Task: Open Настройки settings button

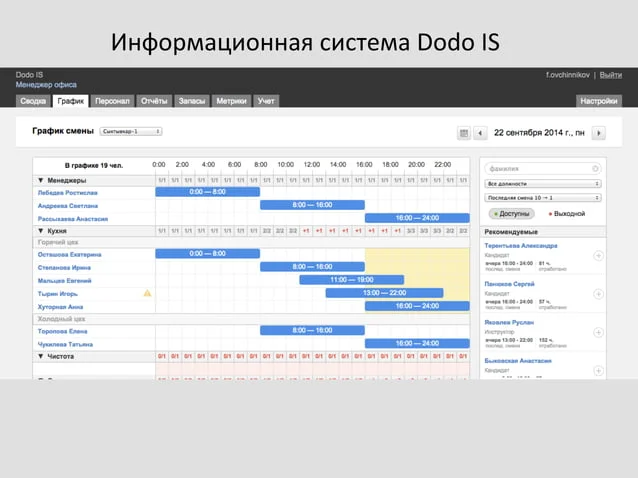Action: click(599, 101)
